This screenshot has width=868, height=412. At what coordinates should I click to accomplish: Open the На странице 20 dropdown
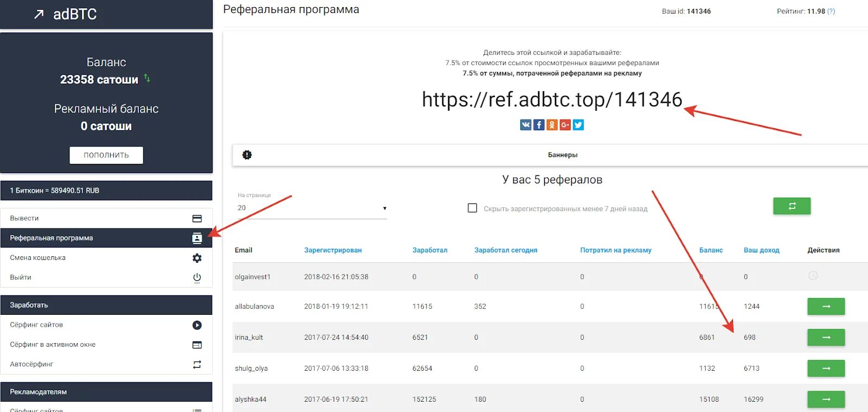click(312, 208)
